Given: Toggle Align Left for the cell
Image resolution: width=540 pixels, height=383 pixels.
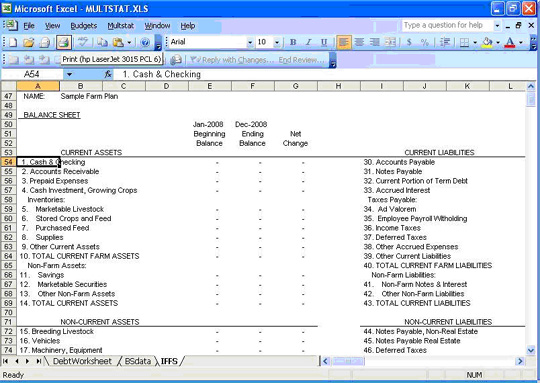Looking at the screenshot, I should pos(343,42).
